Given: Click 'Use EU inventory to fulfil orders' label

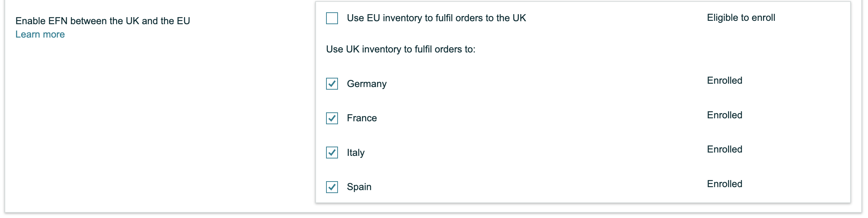Looking at the screenshot, I should click(x=436, y=18).
